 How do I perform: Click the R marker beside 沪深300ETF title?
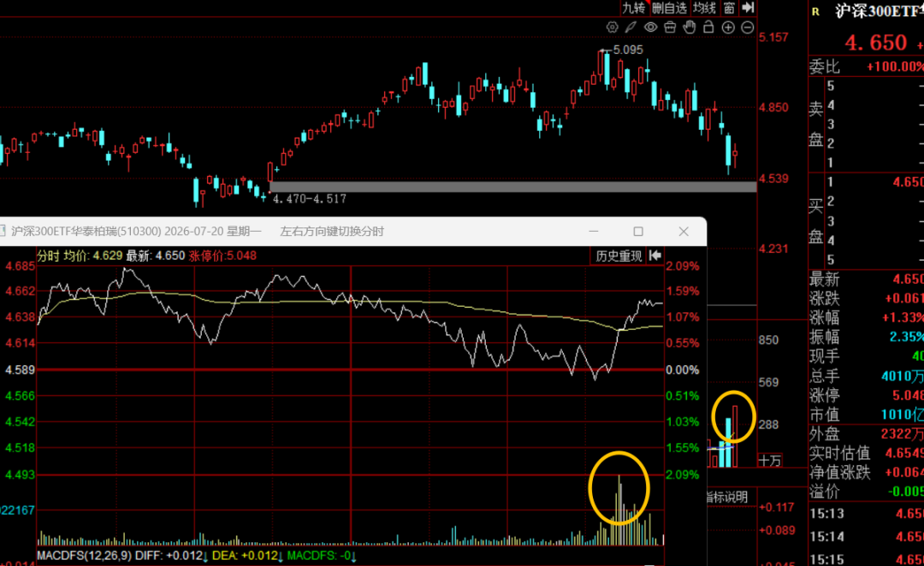coord(815,12)
